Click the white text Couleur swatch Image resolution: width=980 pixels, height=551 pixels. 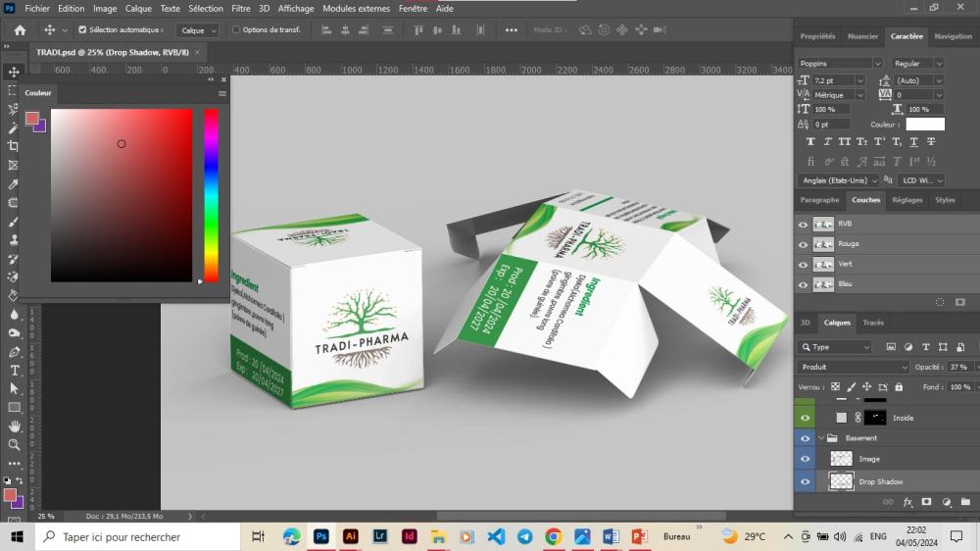point(924,125)
